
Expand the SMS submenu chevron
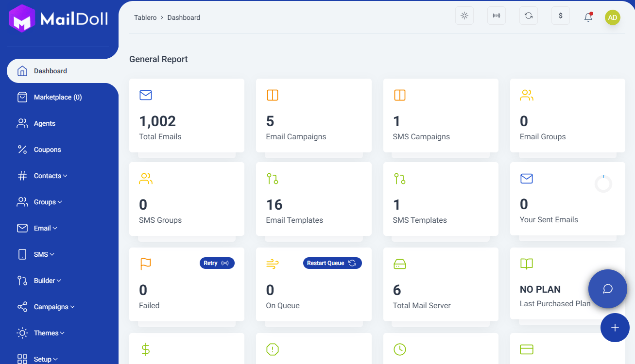point(52,254)
